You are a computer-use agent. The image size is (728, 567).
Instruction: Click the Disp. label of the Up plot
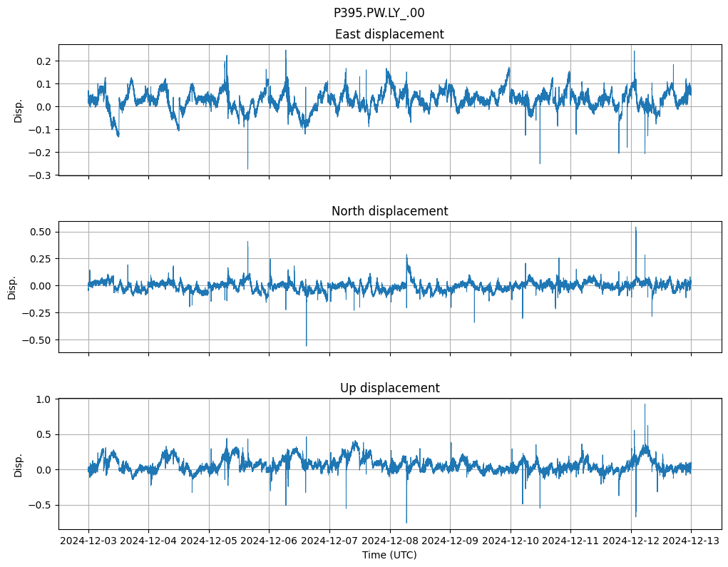[x=19, y=464]
